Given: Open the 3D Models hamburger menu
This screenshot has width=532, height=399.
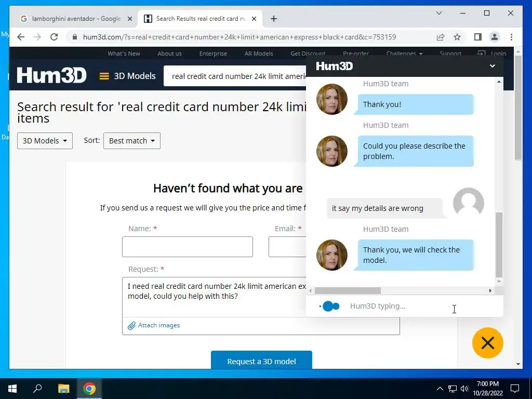Looking at the screenshot, I should (127, 76).
